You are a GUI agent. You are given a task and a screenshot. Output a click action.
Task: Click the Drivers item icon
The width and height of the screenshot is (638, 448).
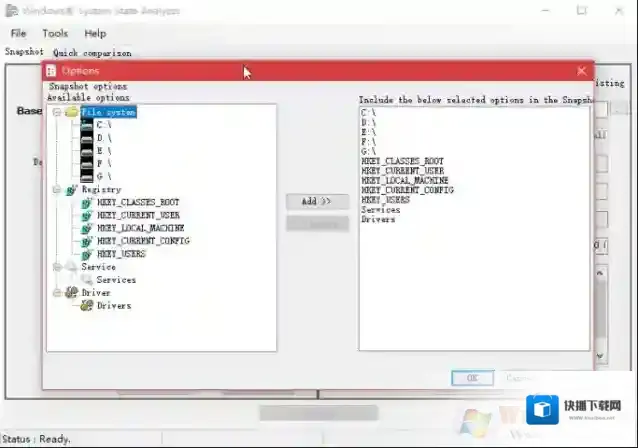(x=87, y=306)
